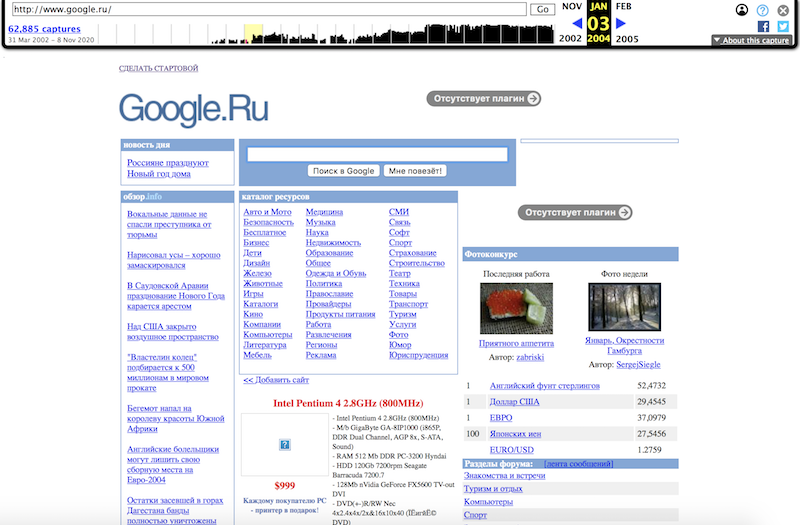The height and width of the screenshot is (525, 800).
Task: Focus the Google search text box
Action: [378, 154]
